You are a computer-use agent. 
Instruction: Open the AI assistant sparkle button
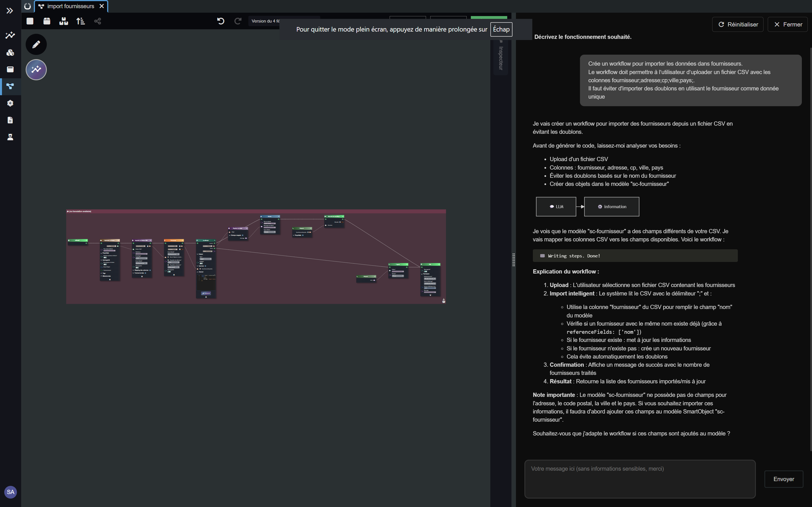click(36, 70)
